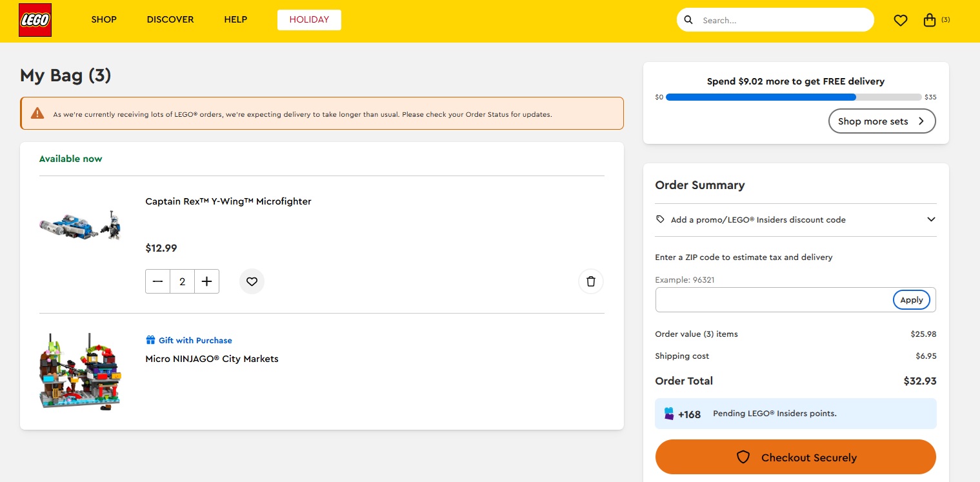Click the search magnifier icon
980x482 pixels.
click(688, 20)
